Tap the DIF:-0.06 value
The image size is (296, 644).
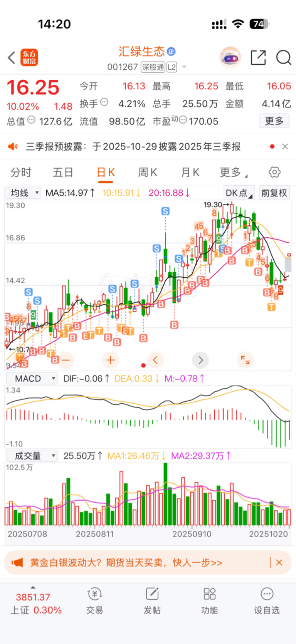click(x=87, y=379)
